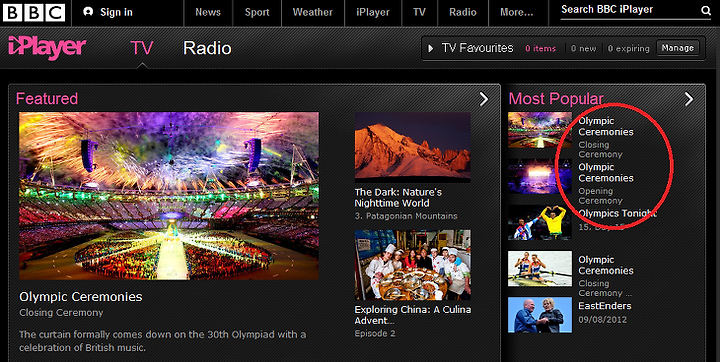Open the Patagonian mountain thumbnail
Screen dimensions: 720x362
tap(412, 147)
